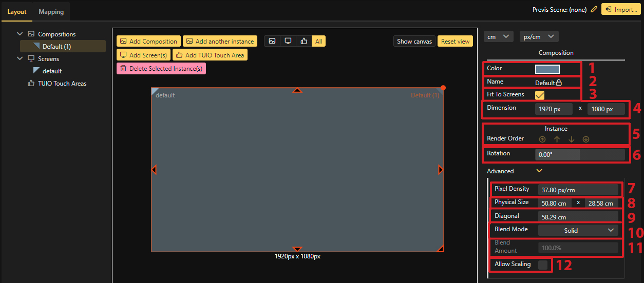The height and width of the screenshot is (283, 644).
Task: Select the Layout tab
Action: click(17, 11)
